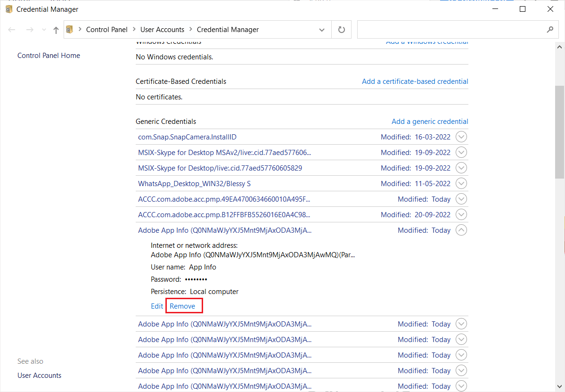Refresh the Credential Manager view
This screenshot has width=565, height=392.
coord(342,30)
